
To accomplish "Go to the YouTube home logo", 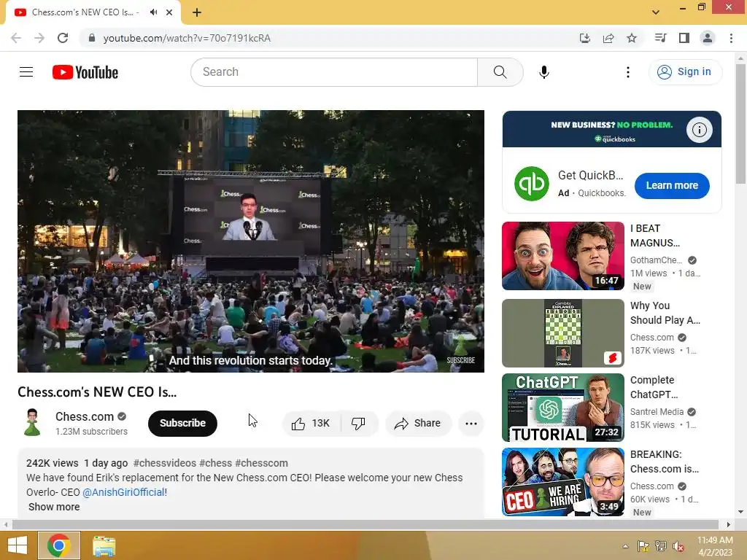I will pos(85,72).
